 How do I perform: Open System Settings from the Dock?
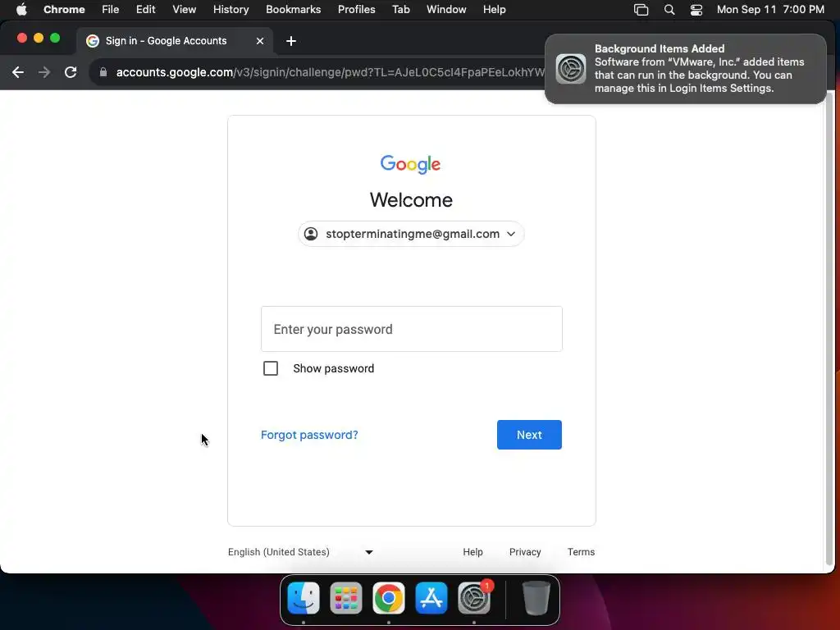click(x=474, y=598)
